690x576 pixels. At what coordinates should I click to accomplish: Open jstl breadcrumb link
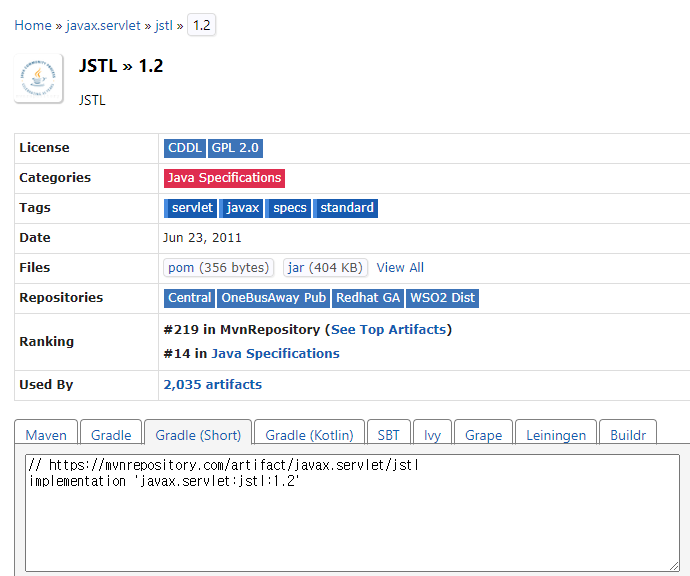point(164,25)
